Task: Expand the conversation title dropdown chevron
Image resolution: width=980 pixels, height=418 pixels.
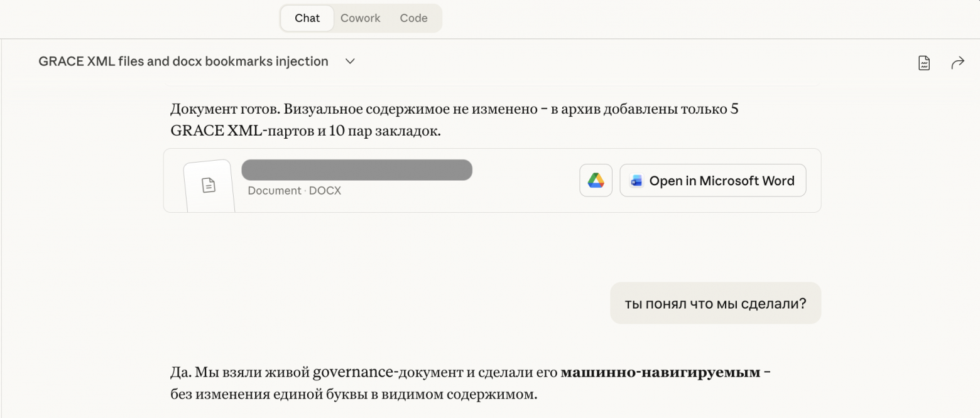Action: 350,61
